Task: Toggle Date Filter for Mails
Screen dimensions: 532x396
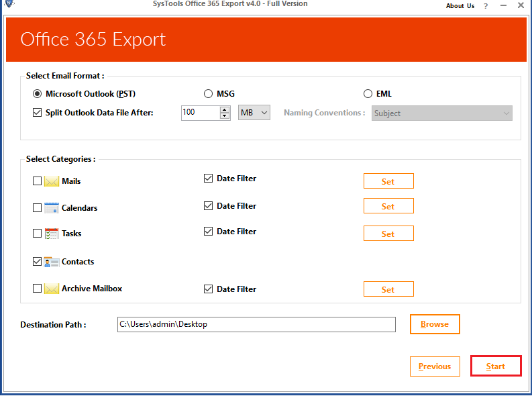Action: pos(209,179)
